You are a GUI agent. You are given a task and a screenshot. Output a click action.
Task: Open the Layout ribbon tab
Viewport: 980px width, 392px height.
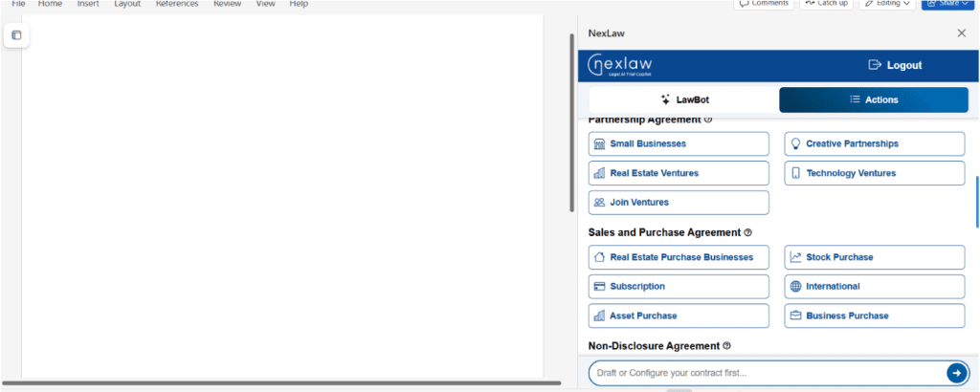click(127, 4)
